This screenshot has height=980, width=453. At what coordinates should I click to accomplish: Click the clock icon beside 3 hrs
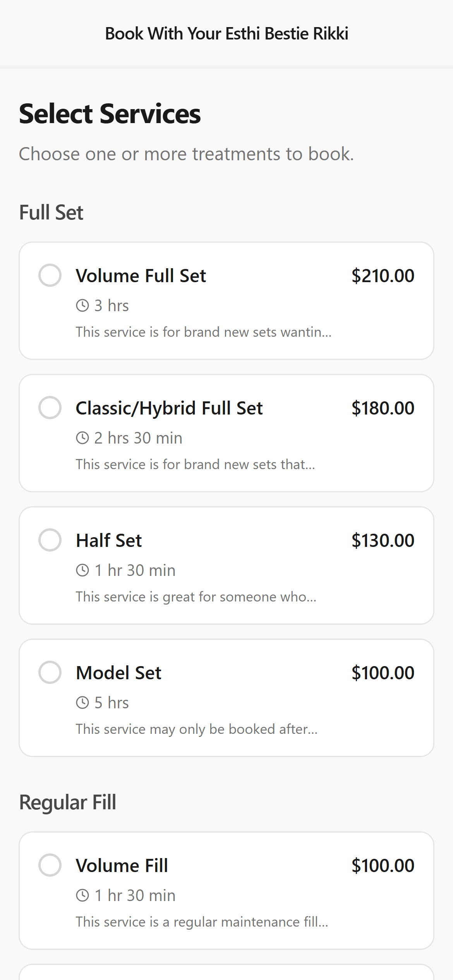[x=82, y=306]
